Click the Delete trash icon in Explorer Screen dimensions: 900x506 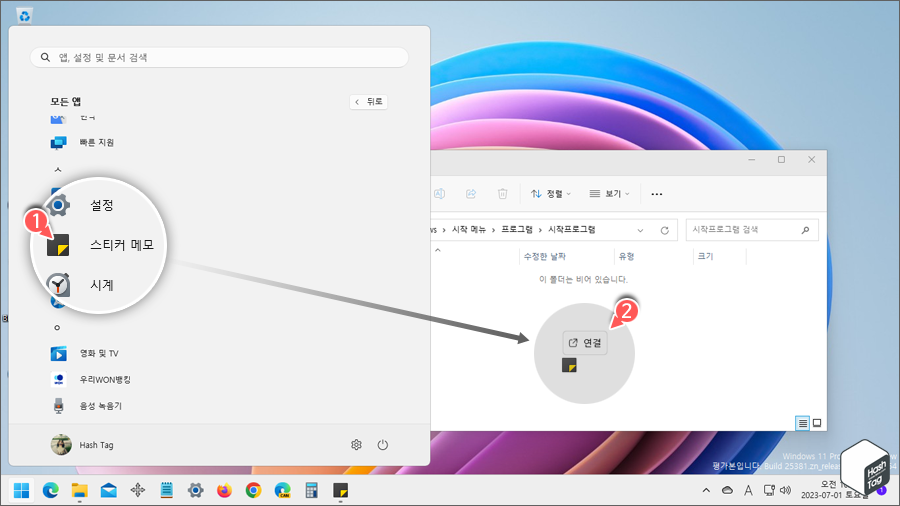point(502,194)
